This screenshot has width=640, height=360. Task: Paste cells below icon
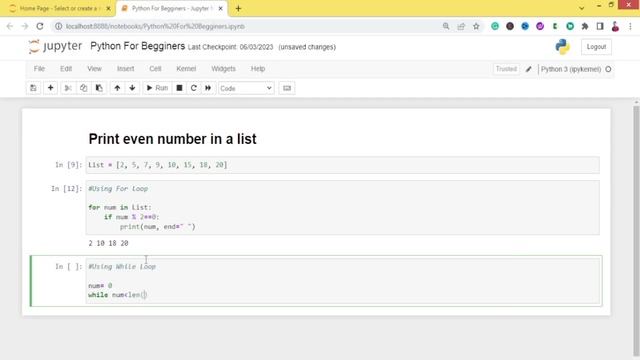click(99, 88)
